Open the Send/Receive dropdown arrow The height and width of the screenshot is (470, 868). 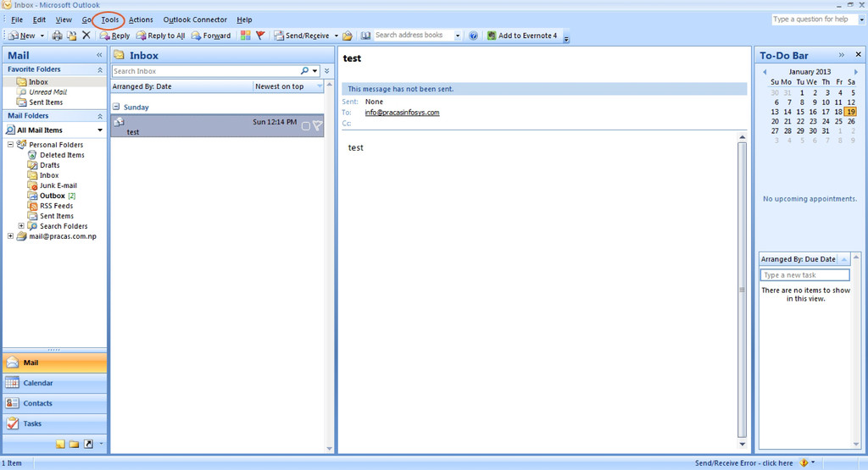point(336,36)
